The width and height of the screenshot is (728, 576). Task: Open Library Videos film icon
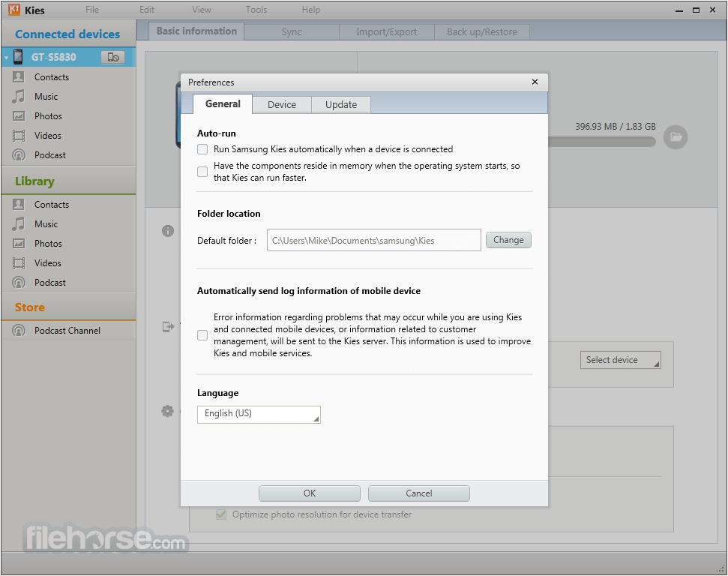[19, 263]
